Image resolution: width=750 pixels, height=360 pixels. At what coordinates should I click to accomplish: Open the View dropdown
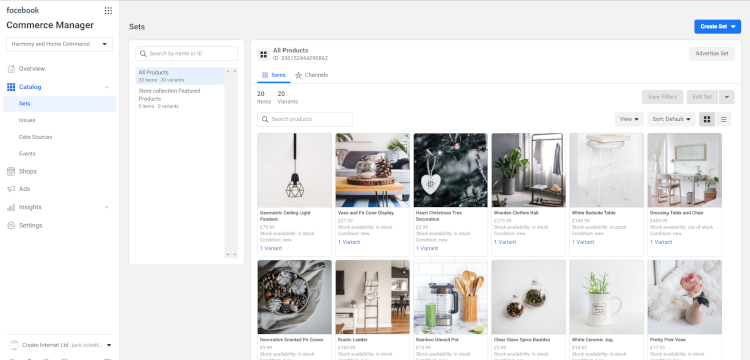pos(629,119)
